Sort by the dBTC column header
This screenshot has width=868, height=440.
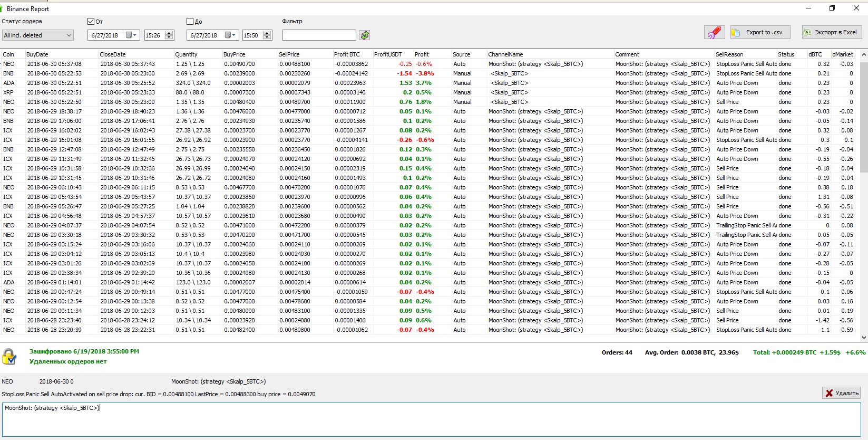(818, 54)
